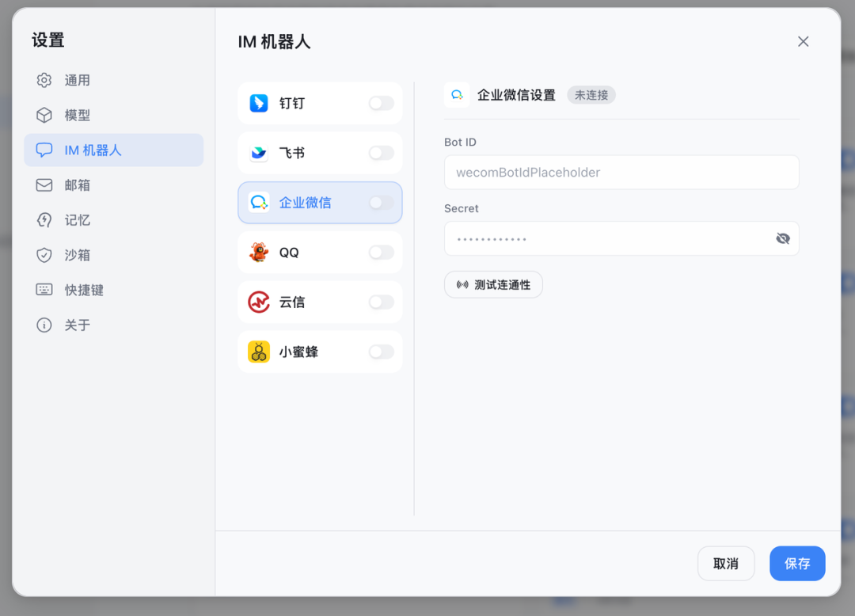Click the 保存 button
The height and width of the screenshot is (616, 855).
click(x=797, y=564)
